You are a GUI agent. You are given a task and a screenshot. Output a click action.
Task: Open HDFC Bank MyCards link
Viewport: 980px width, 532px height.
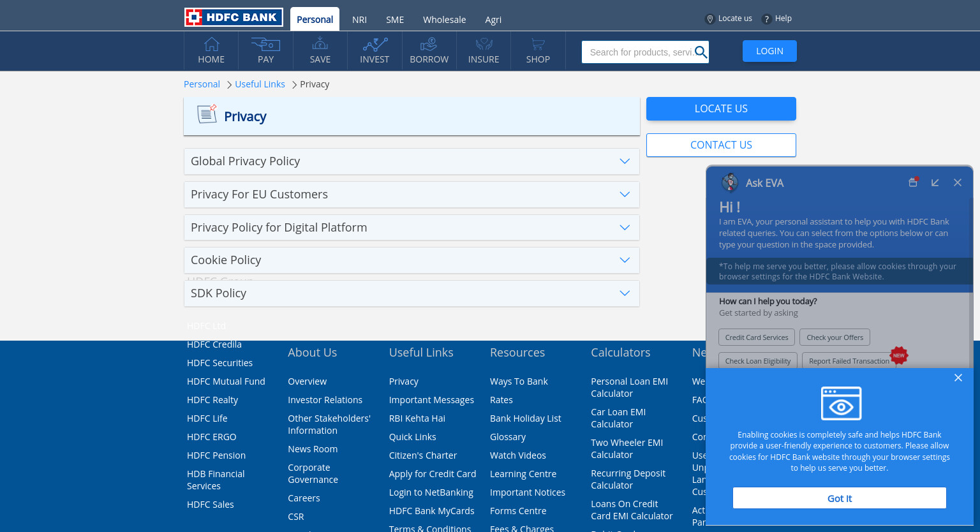(431, 511)
